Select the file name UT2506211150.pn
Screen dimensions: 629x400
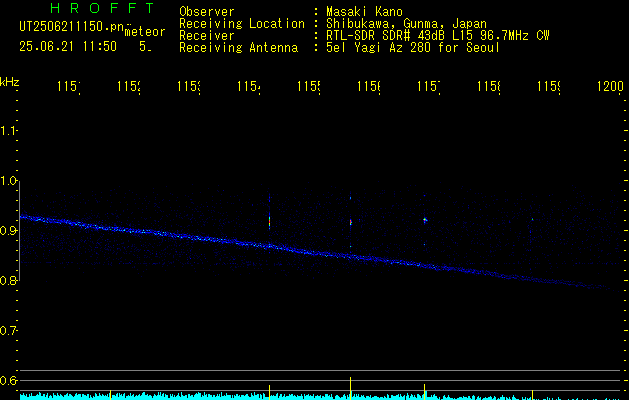72,26
